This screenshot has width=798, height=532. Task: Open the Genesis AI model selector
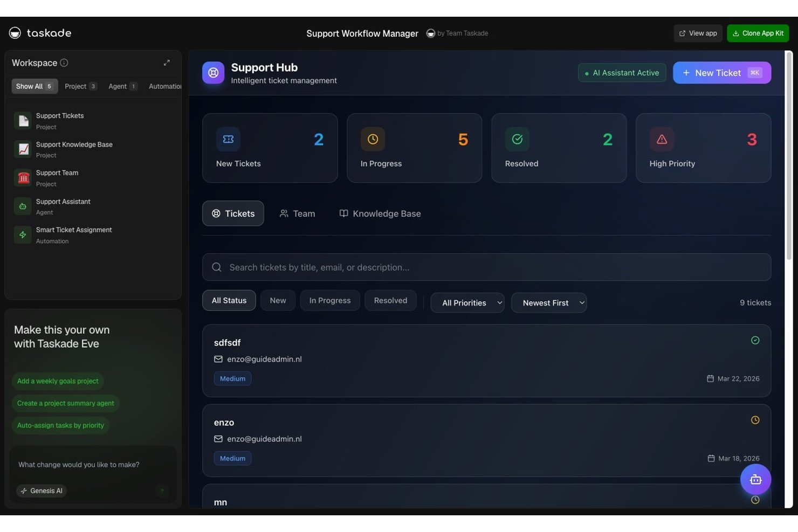click(x=42, y=490)
